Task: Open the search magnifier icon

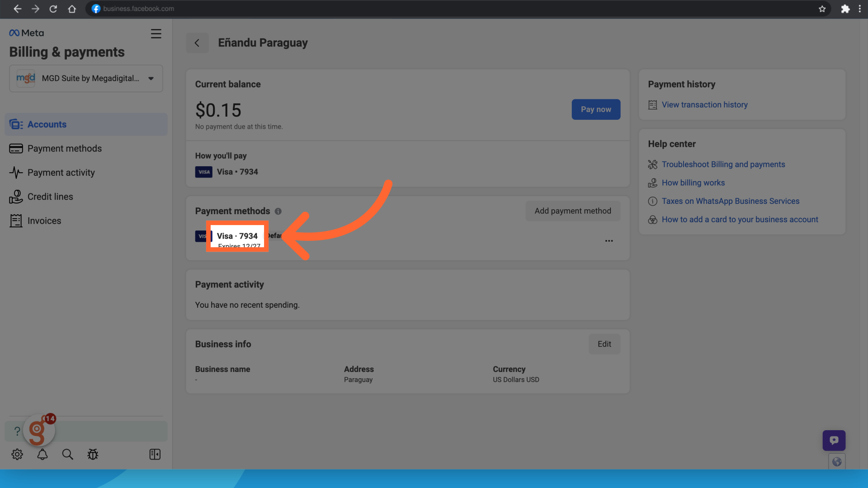Action: pyautogui.click(x=67, y=455)
